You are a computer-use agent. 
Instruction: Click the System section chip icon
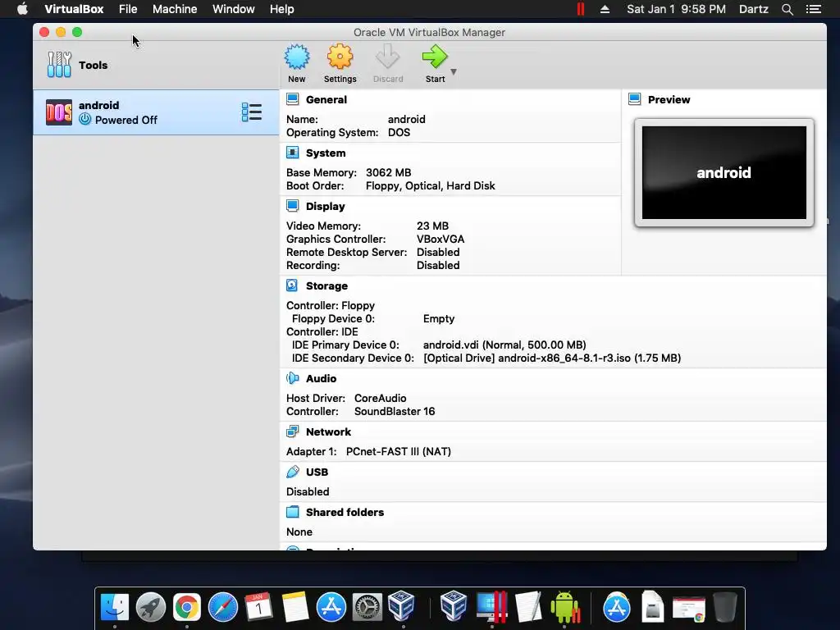(293, 153)
